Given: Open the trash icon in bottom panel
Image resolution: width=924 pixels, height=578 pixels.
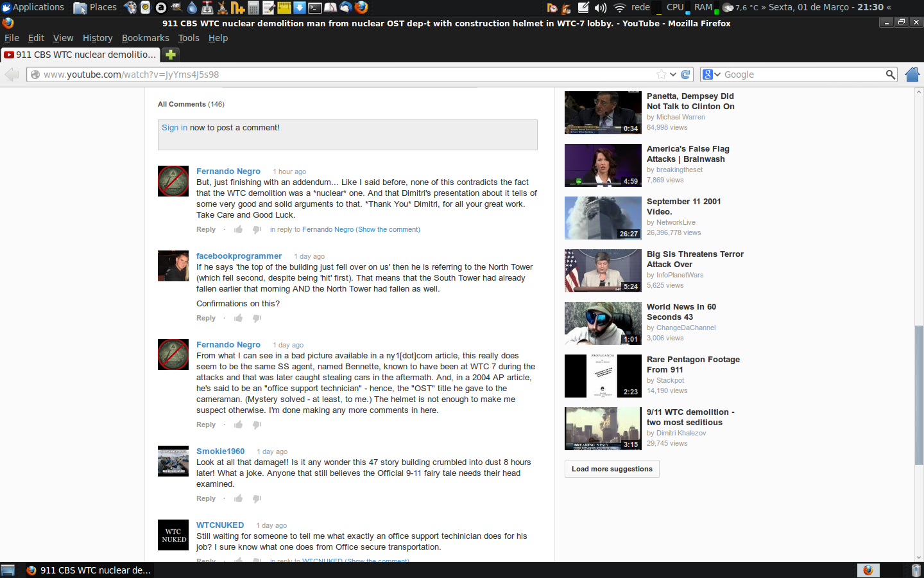Looking at the screenshot, I should point(916,570).
